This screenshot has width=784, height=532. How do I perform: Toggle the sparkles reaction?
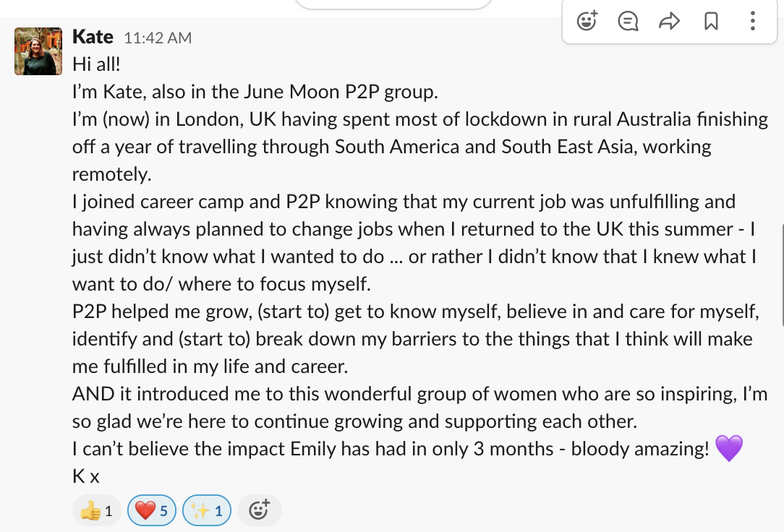click(207, 511)
